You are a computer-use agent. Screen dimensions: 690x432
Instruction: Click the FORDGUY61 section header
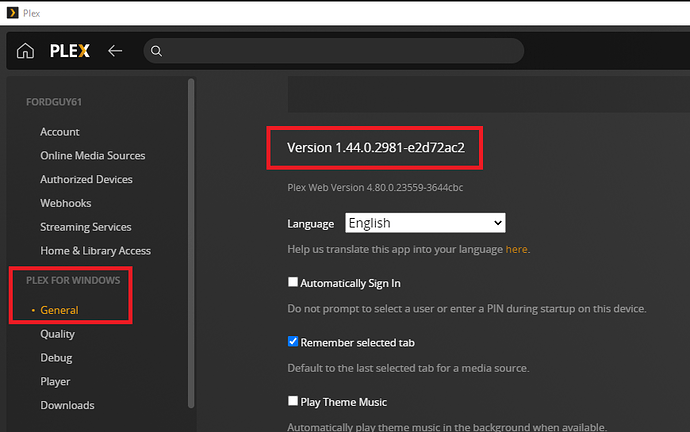point(54,102)
